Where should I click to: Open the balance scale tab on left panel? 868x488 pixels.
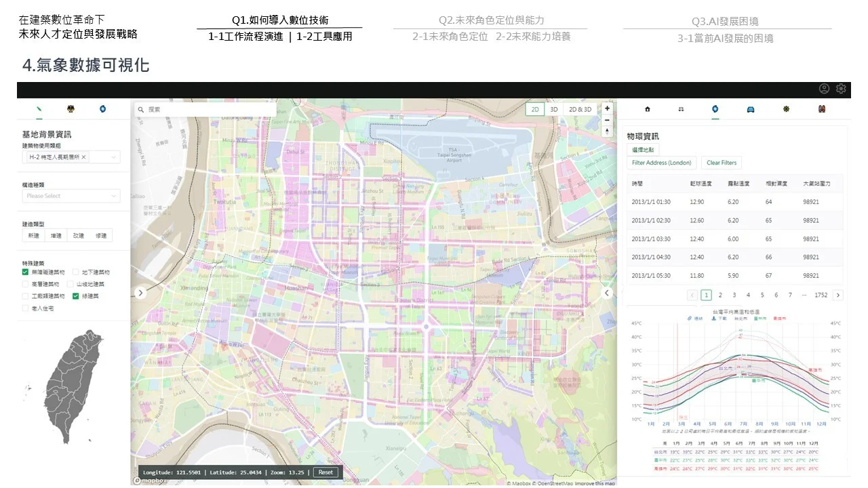71,108
